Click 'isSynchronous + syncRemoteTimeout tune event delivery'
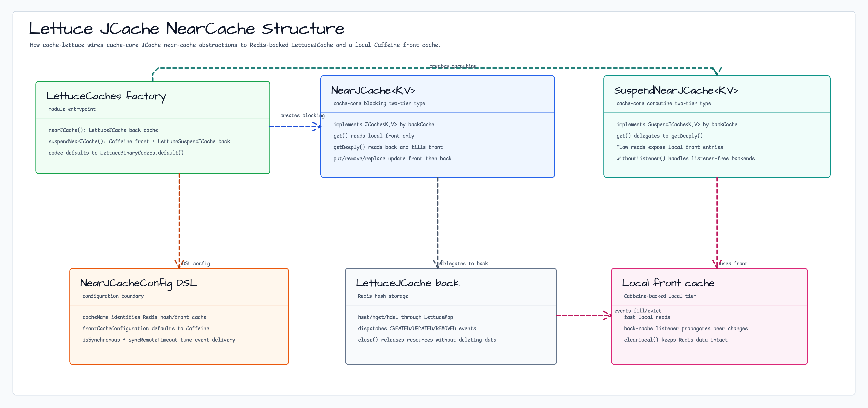Viewport: 868px width, 408px height. tap(159, 340)
